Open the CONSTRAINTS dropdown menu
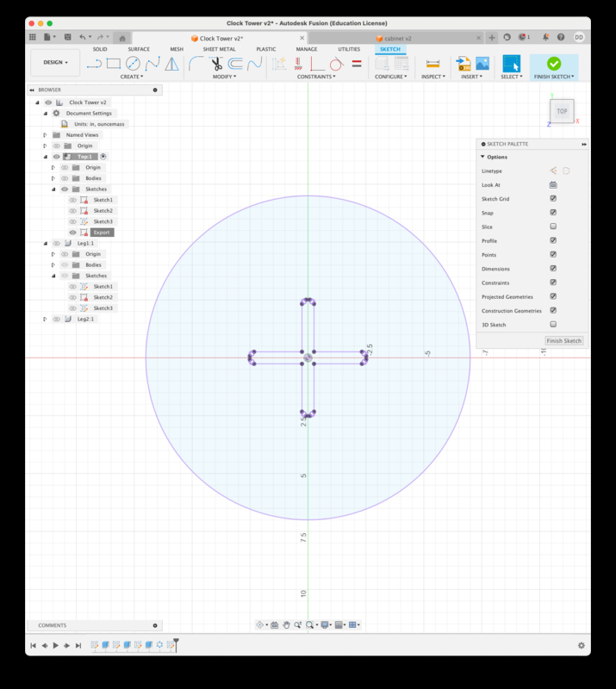Screen dimensions: 616x689 (316, 77)
